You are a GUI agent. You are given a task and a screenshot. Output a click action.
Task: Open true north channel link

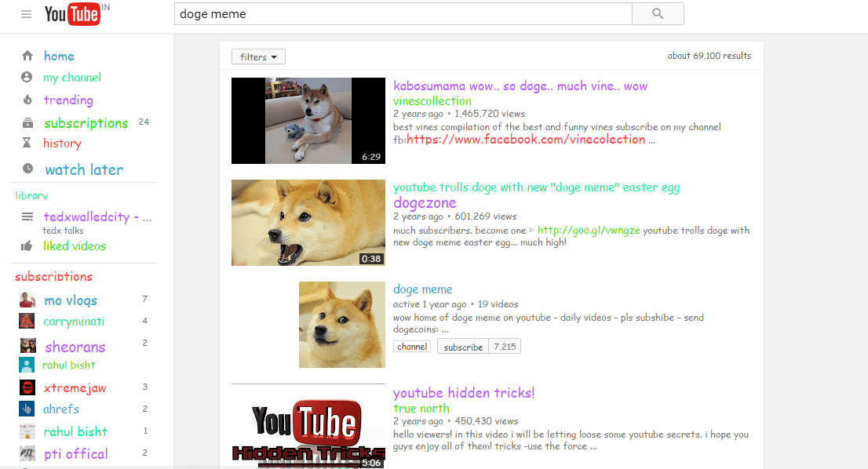tap(421, 408)
